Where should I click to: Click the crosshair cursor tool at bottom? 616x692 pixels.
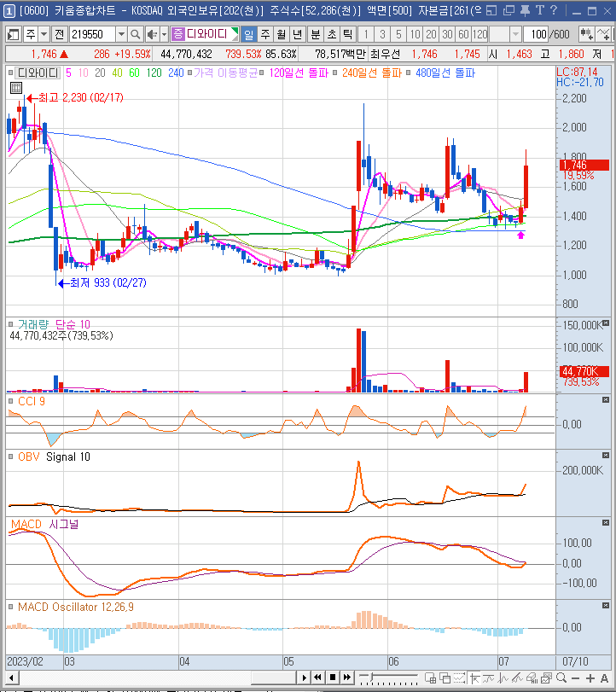[x=474, y=677]
